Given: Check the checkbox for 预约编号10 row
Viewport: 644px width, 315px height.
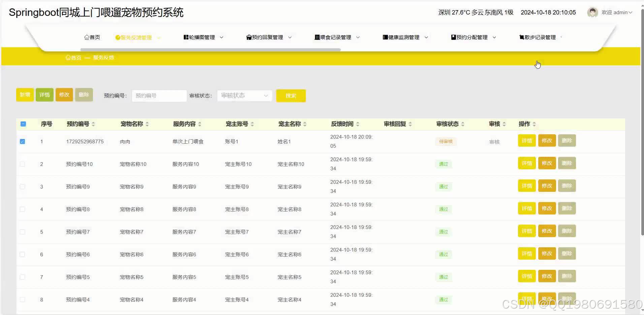Looking at the screenshot, I should coord(22,164).
